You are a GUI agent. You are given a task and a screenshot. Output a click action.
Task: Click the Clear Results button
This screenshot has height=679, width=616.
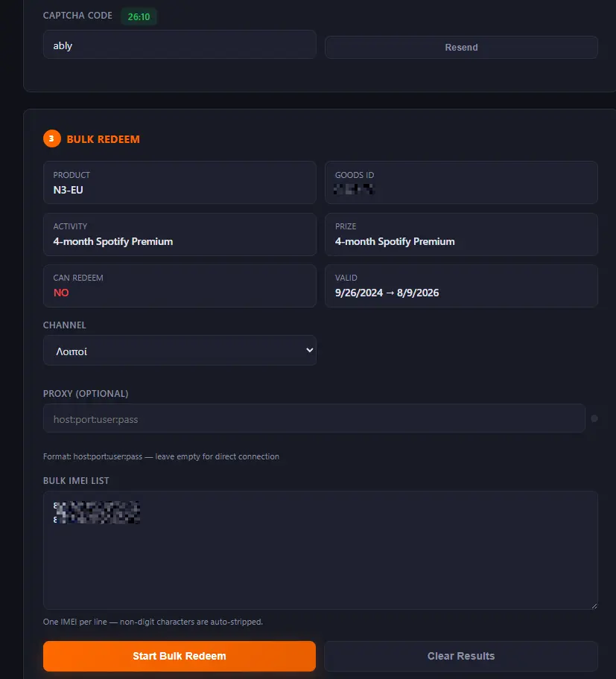[x=461, y=656]
